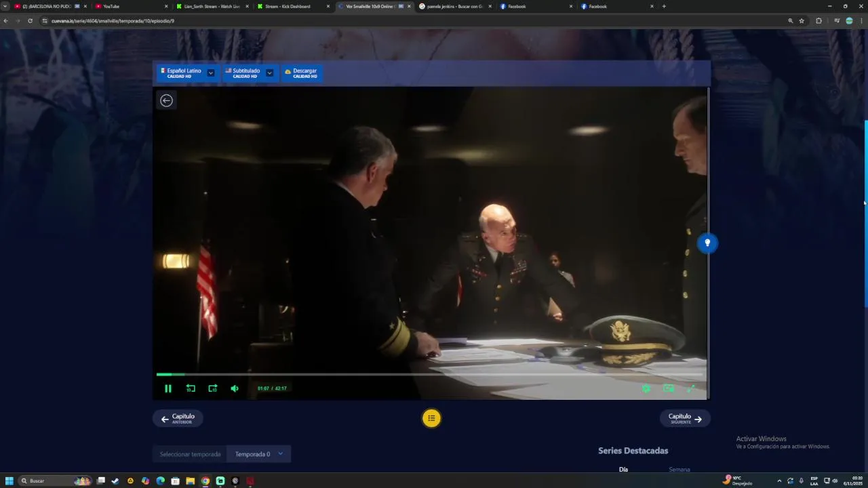
Task: Rewind the video 10 seconds
Action: tap(191, 388)
